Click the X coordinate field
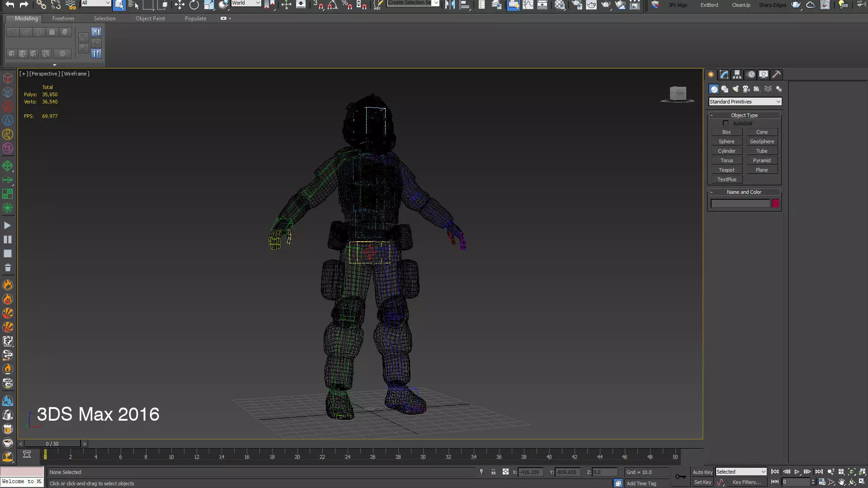Viewport: 868px width, 488px height. point(530,472)
